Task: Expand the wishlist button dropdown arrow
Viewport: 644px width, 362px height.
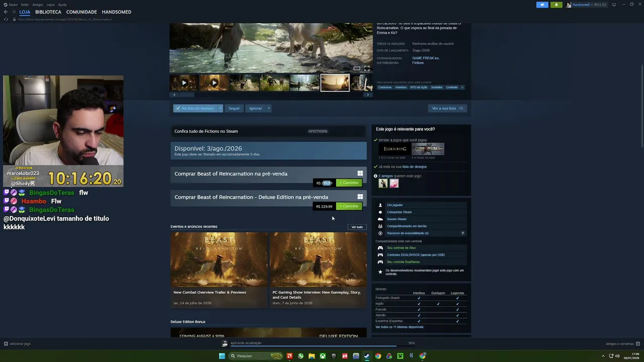Action: pos(220,108)
